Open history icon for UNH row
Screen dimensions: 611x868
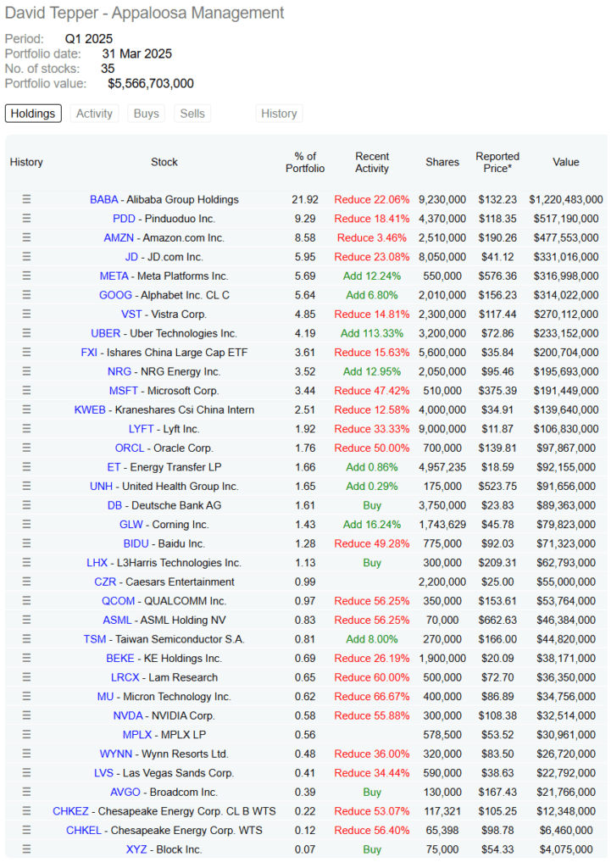coord(26,486)
